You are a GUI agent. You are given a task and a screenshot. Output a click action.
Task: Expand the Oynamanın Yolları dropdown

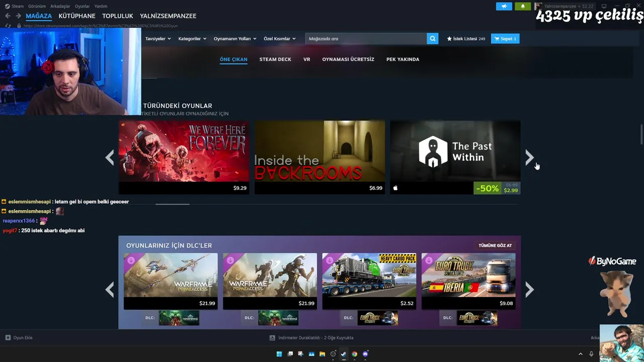pos(235,39)
